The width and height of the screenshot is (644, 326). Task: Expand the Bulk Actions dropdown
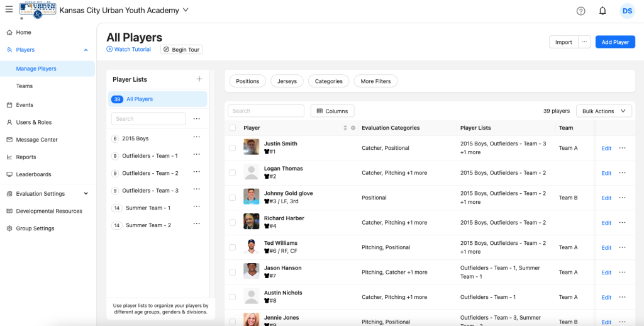point(604,111)
